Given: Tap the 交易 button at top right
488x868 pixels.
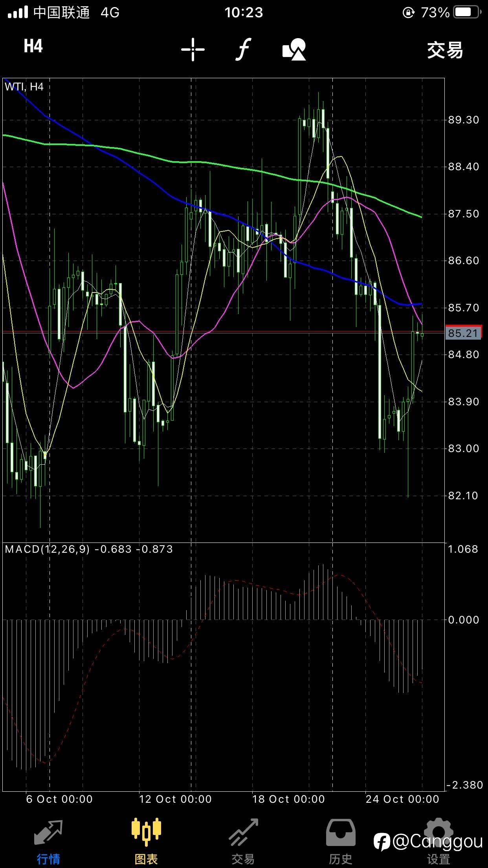Looking at the screenshot, I should tap(445, 50).
